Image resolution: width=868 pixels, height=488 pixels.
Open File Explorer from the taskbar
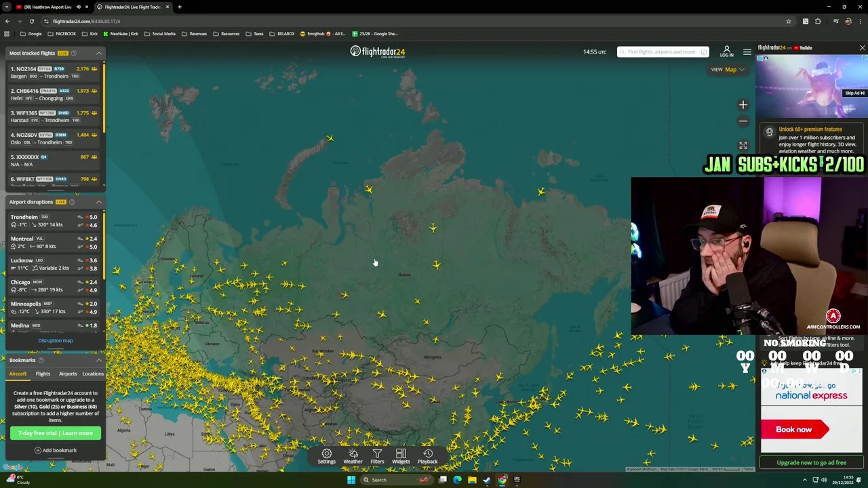tap(472, 480)
